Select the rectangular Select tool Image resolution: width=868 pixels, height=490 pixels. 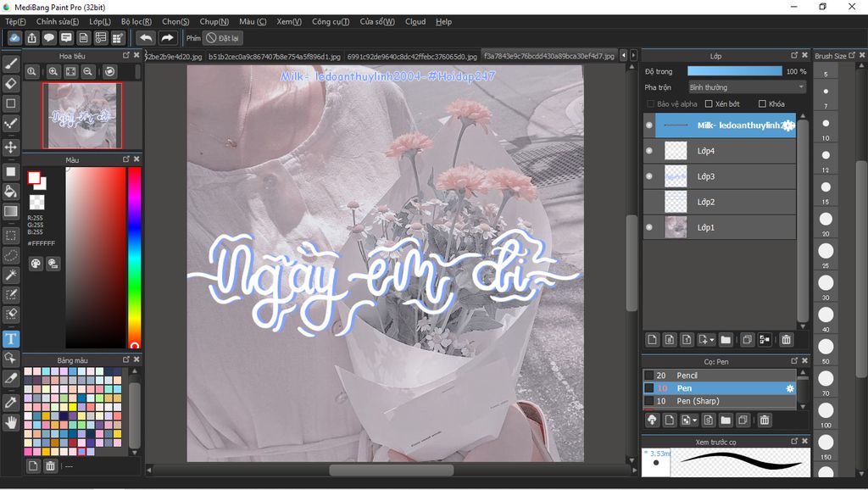tap(10, 236)
